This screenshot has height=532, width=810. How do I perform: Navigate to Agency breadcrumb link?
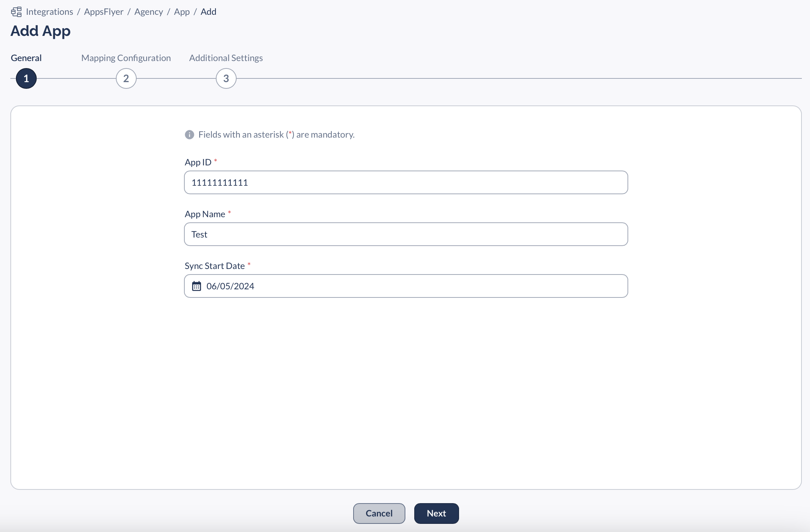click(x=148, y=12)
